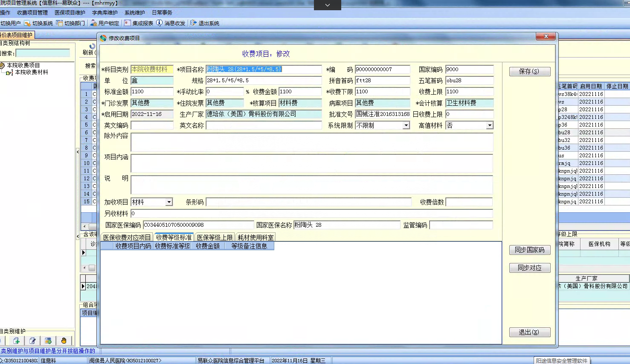Click the 五笔首码 input field

(469, 80)
